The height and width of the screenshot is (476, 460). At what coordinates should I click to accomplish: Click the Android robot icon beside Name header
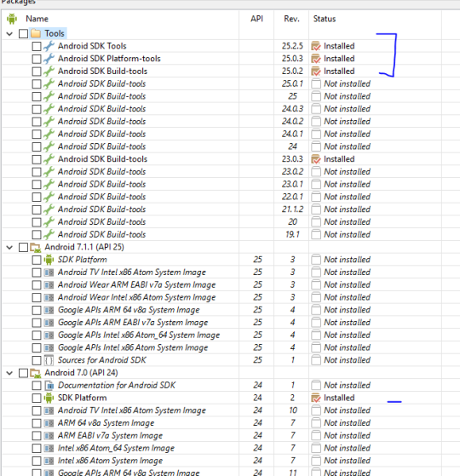(x=12, y=19)
